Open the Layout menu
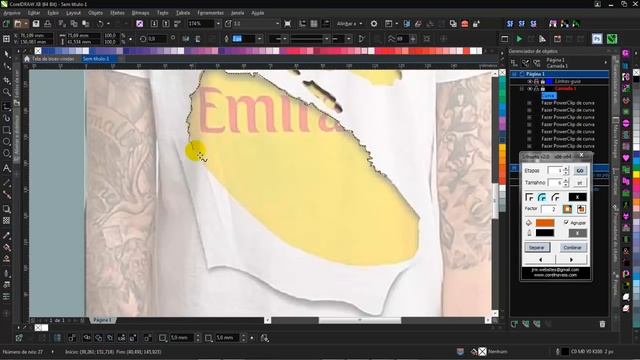640x360 pixels. pos(73,13)
